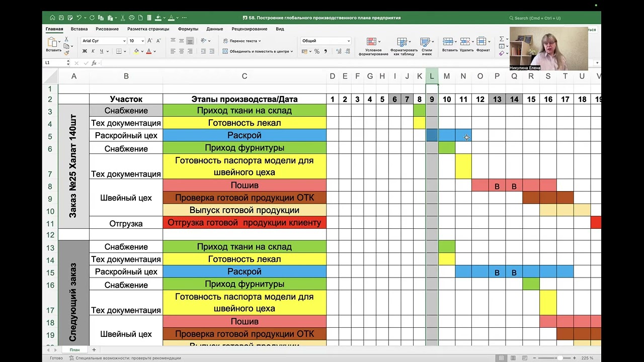
Task: Click the zoom slider in status bar
Action: pos(555,358)
